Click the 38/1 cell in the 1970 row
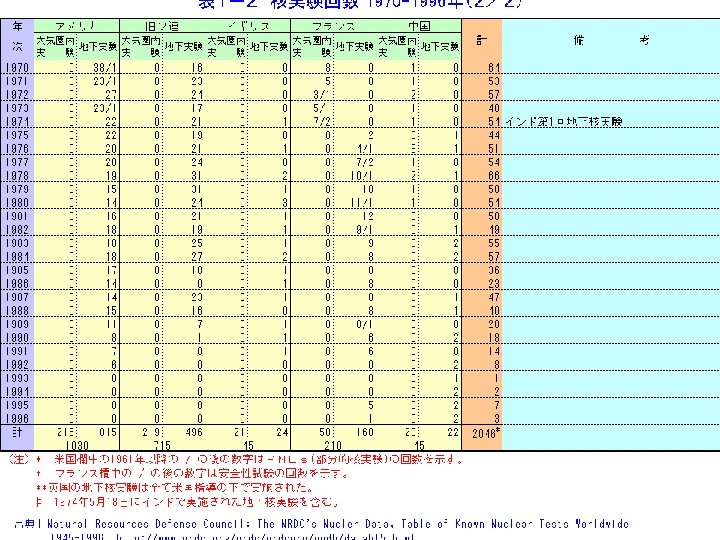The width and height of the screenshot is (720, 540). tap(105, 68)
